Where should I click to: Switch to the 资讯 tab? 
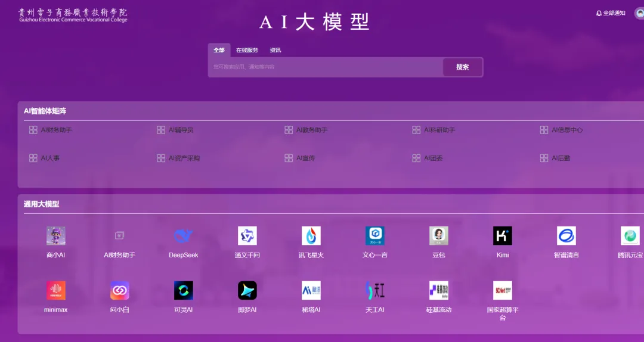(275, 50)
